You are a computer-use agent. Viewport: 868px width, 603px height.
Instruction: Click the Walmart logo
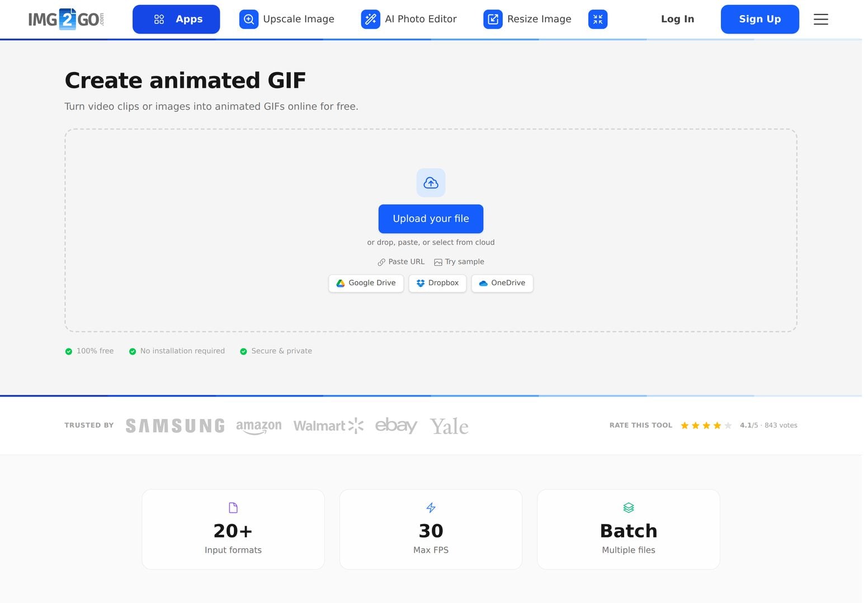pos(328,426)
